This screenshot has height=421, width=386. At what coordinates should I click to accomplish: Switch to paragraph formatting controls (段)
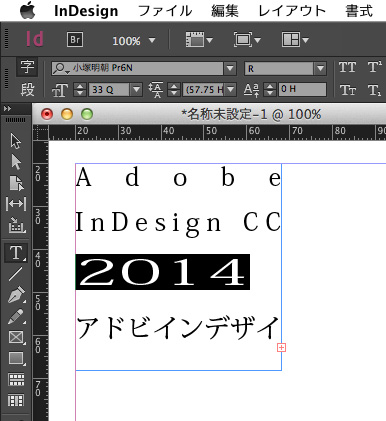pyautogui.click(x=27, y=89)
